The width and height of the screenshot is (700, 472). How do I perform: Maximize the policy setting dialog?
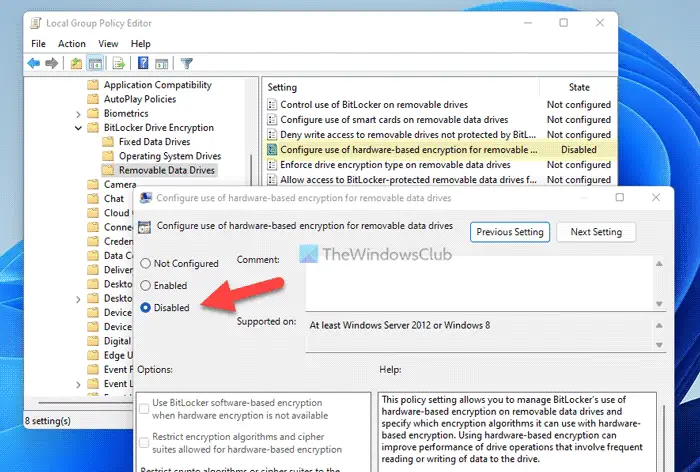pos(619,197)
